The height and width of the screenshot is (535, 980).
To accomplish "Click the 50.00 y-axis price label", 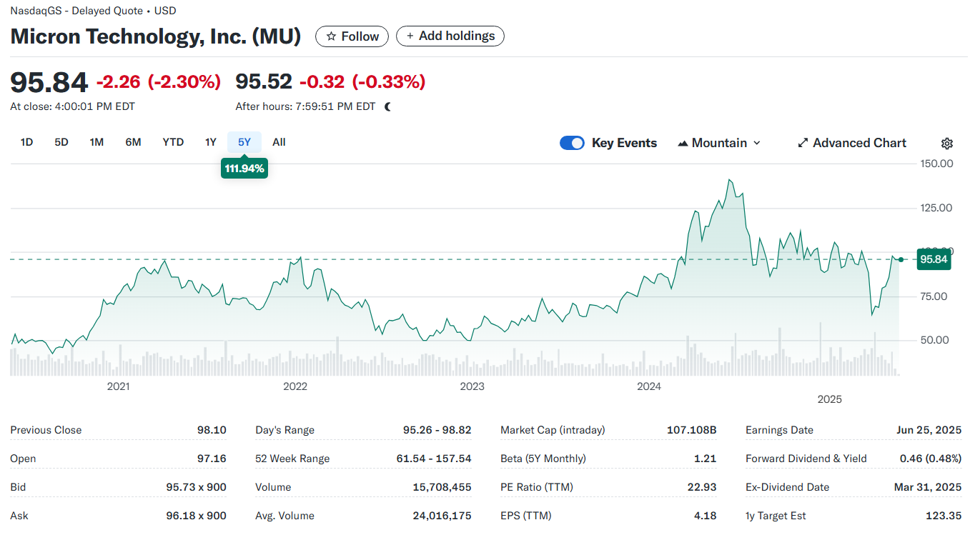I will pyautogui.click(x=936, y=340).
